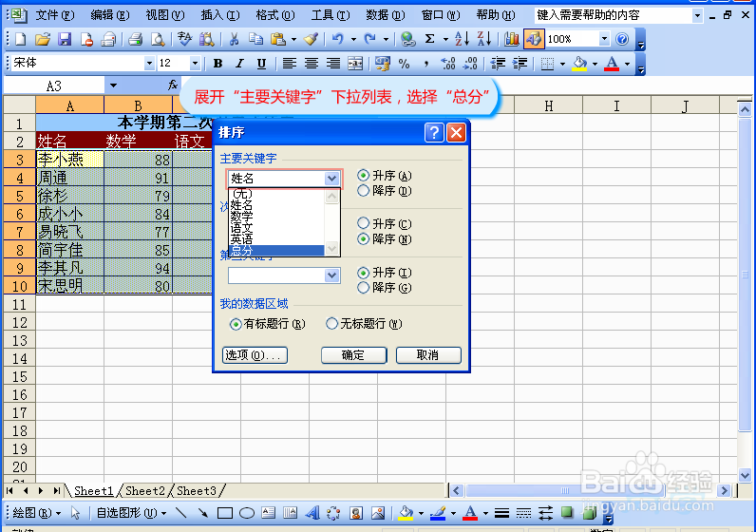Center align text icon
The height and width of the screenshot is (532, 756).
point(312,64)
